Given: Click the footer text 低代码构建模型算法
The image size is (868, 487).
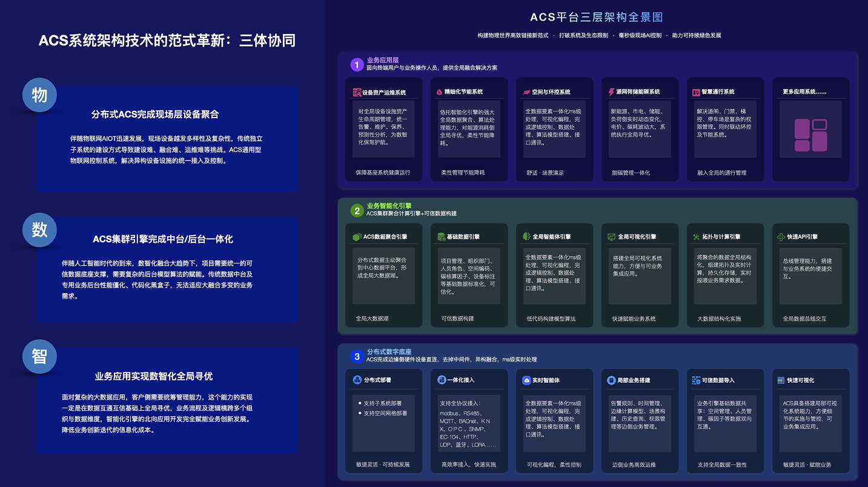Looking at the screenshot, I should [551, 319].
